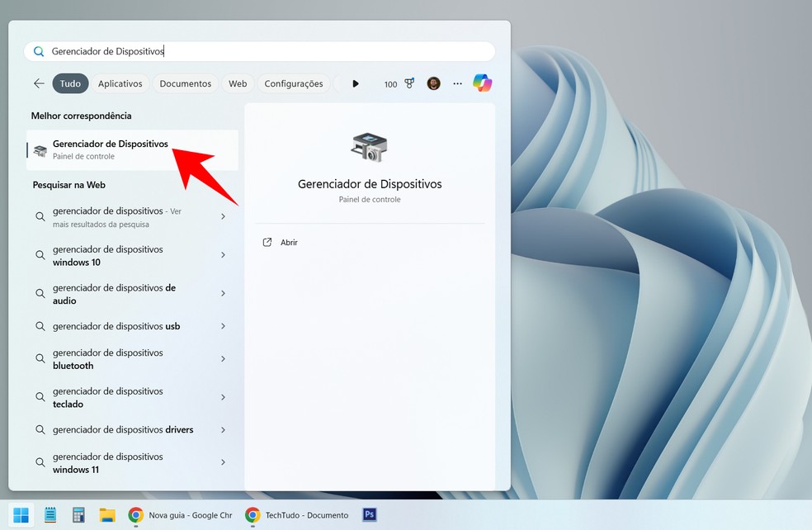The width and height of the screenshot is (812, 530).
Task: Expand chevron for usb suggestion
Action: point(223,326)
